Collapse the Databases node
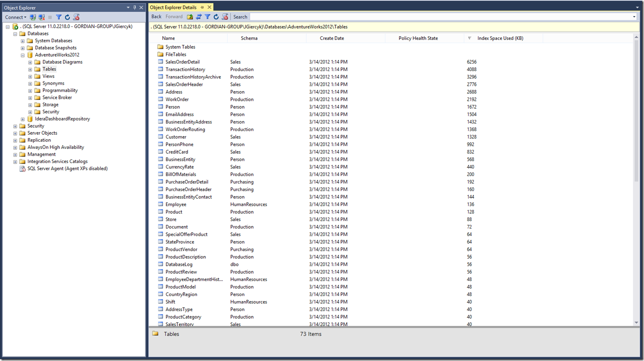The width and height of the screenshot is (644, 361). pyautogui.click(x=15, y=34)
